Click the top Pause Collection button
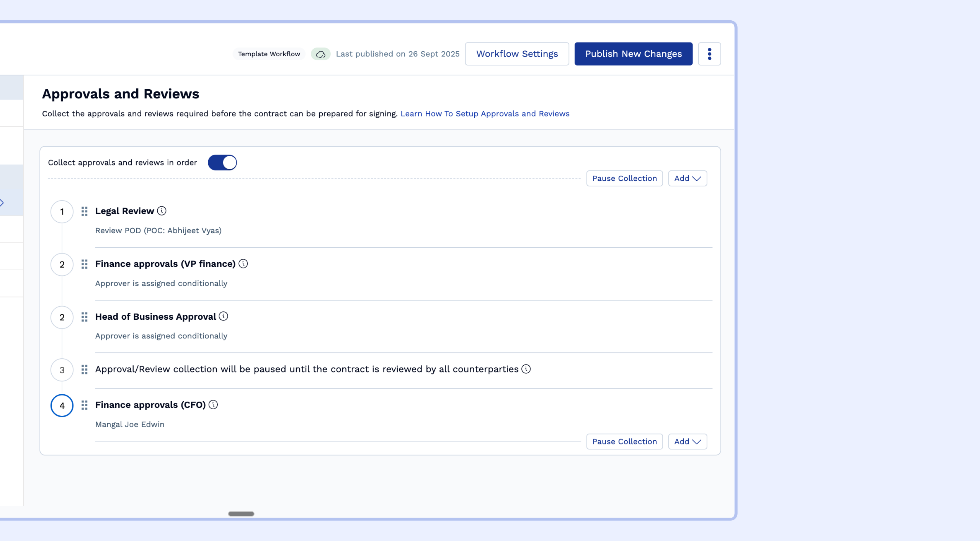Viewport: 980px width, 541px height. coord(624,178)
